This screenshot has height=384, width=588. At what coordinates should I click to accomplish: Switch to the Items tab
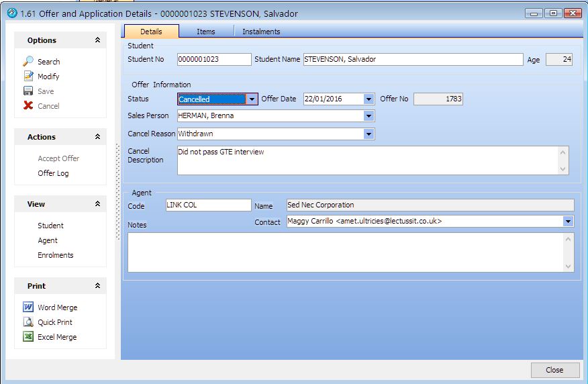206,32
